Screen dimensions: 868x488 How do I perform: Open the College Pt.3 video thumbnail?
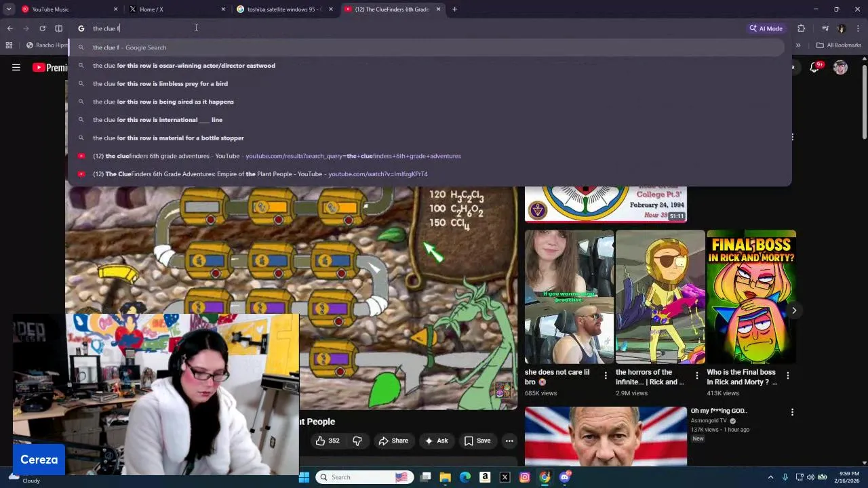pyautogui.click(x=606, y=203)
